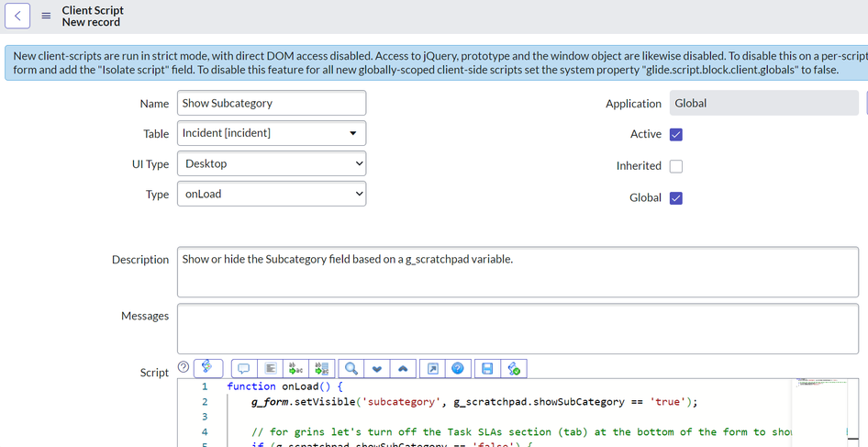Go back using the left chevron button

click(x=17, y=16)
